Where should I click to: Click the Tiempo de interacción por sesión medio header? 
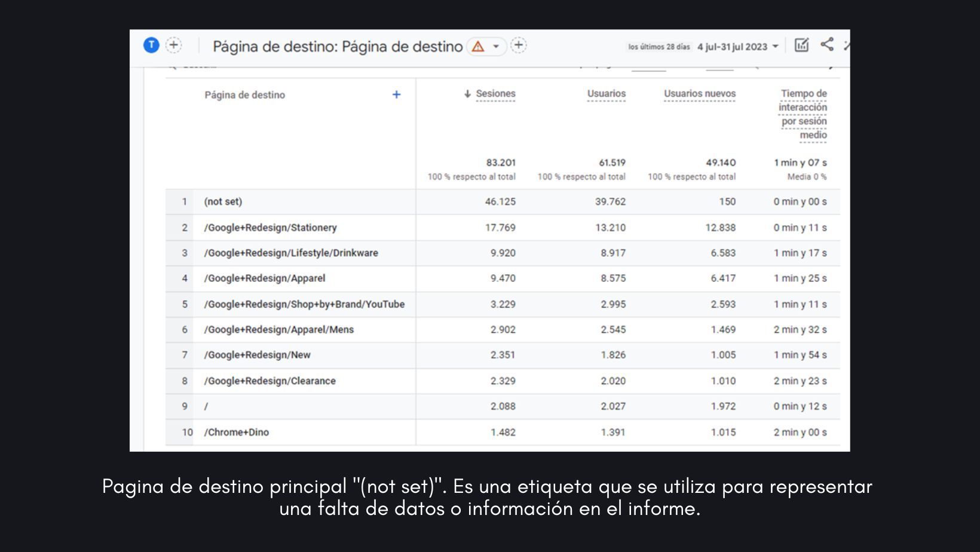click(803, 114)
